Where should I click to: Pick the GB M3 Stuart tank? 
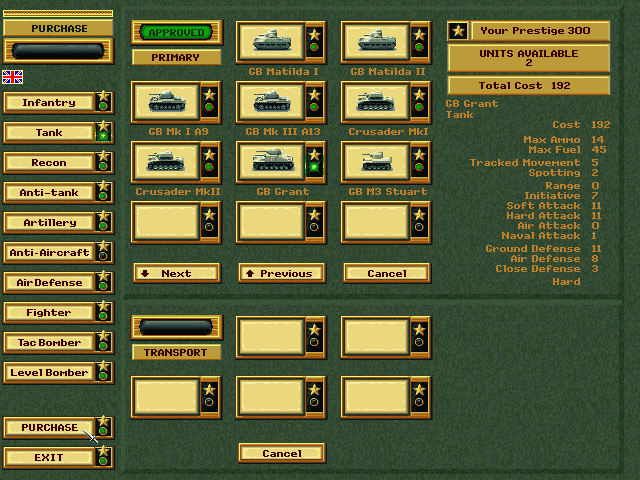click(x=374, y=162)
